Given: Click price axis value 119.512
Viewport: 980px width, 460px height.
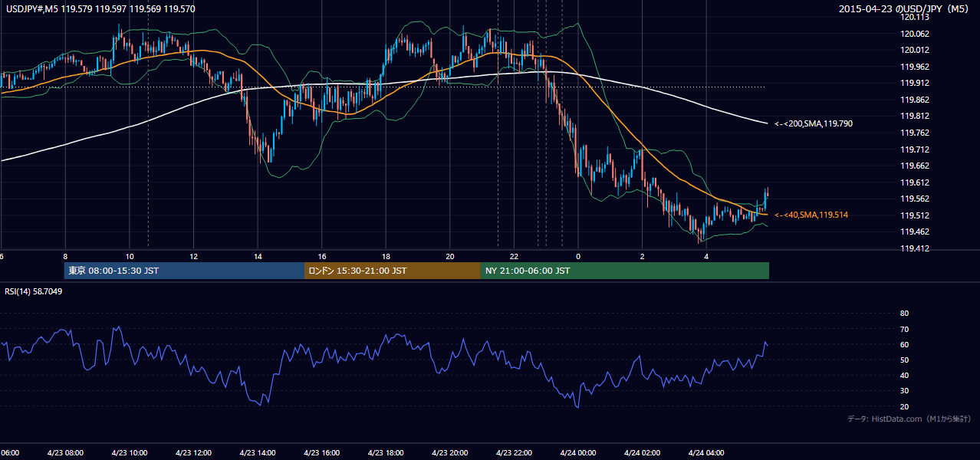Looking at the screenshot, I should (x=916, y=215).
